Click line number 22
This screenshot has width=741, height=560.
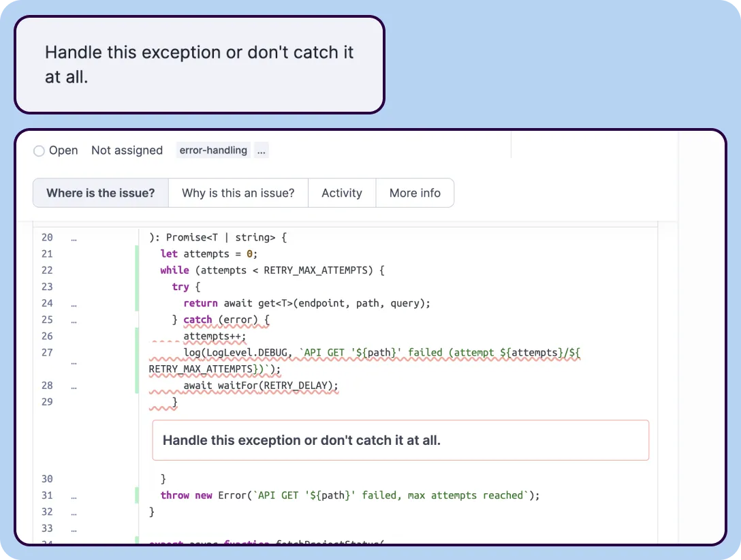(x=47, y=270)
